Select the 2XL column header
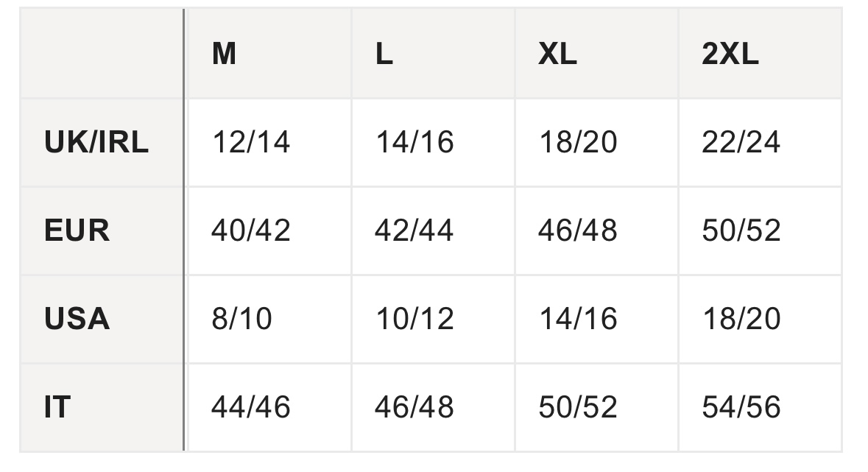The image size is (868, 472). pos(760,54)
